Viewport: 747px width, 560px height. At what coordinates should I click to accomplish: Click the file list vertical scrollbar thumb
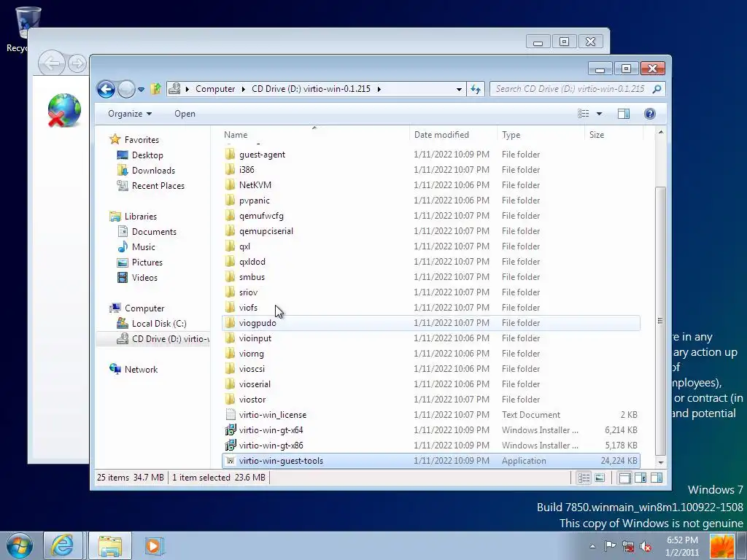661,321
